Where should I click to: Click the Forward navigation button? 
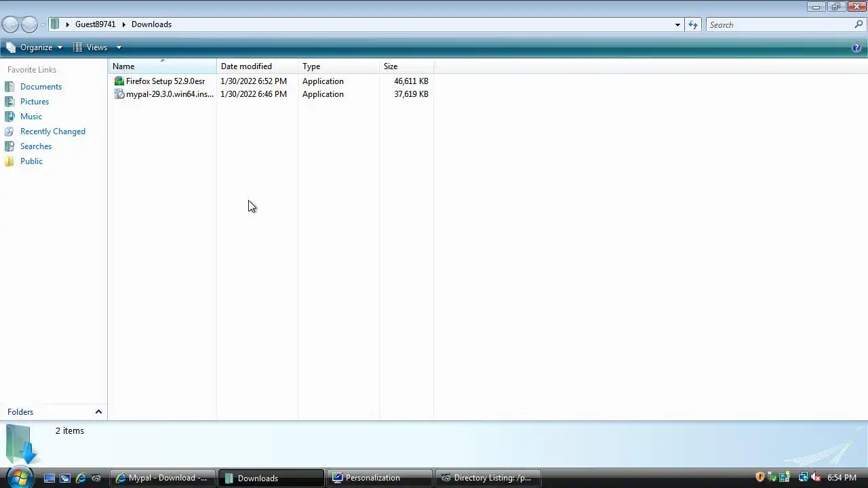pos(29,25)
